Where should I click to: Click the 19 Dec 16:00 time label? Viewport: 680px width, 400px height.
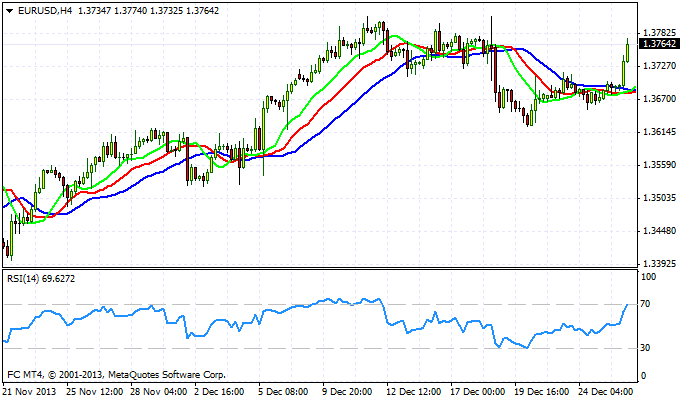tap(542, 392)
